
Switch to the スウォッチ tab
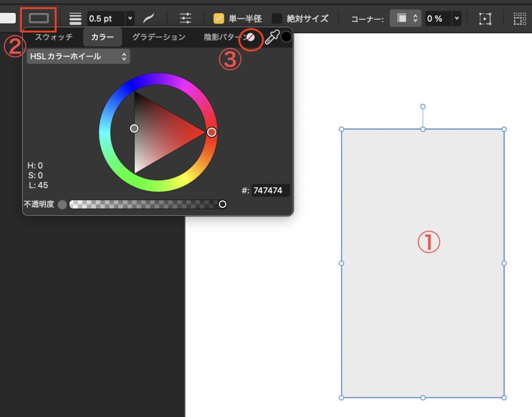coord(53,37)
